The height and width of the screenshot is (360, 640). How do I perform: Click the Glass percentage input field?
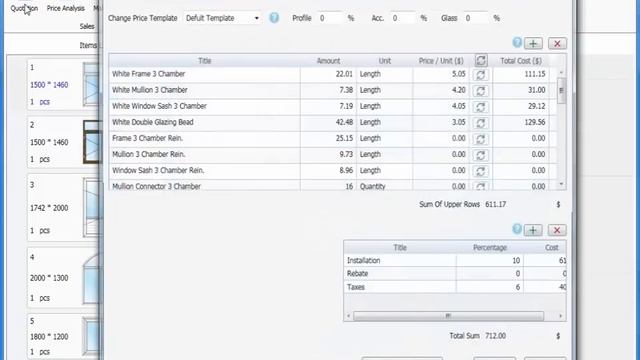(x=476, y=18)
